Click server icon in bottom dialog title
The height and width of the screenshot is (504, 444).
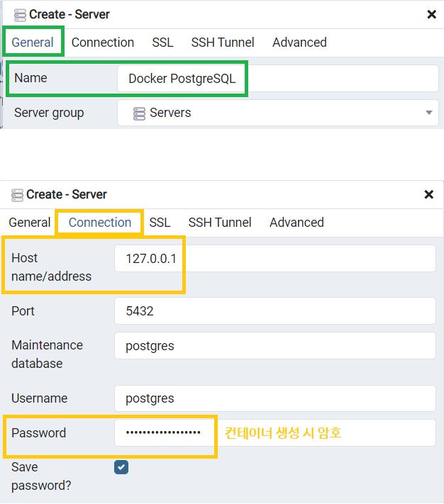[17, 195]
